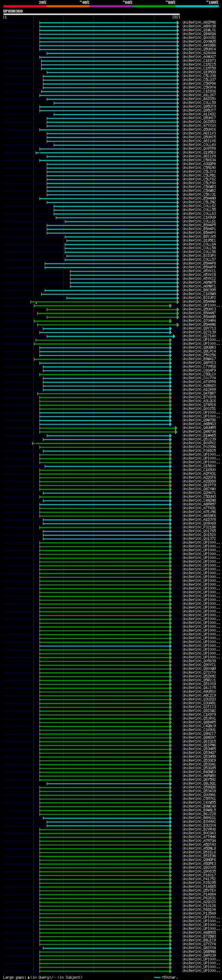Select hit label UniRef100_P32186
This screenshot has width=222, height=980.
click(199, 527)
